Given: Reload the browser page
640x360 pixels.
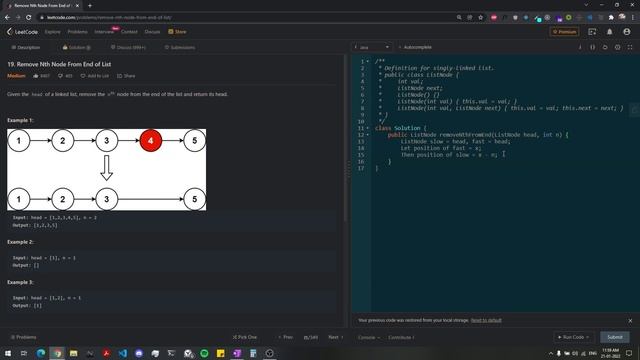Looking at the screenshot, I should (x=29, y=18).
